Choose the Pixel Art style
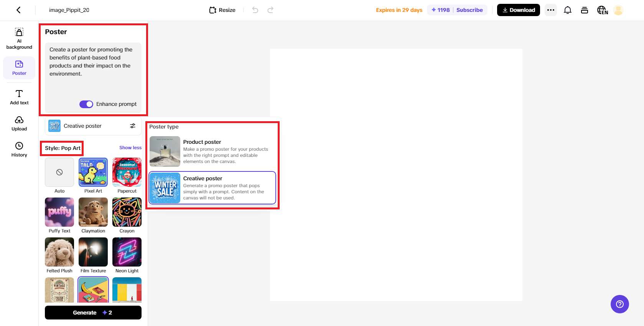The image size is (644, 326). [x=93, y=176]
